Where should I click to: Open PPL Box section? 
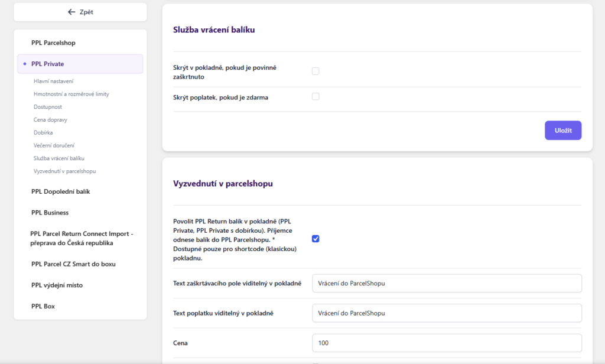tap(43, 306)
